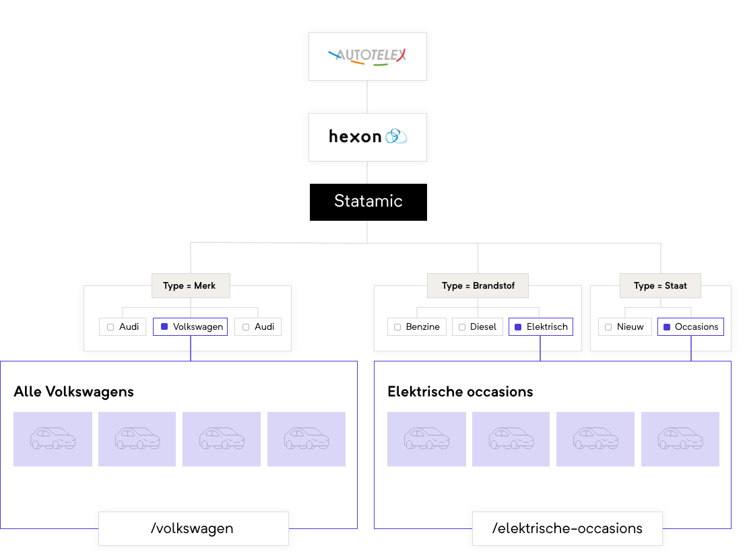Click the Type = Staat header
The height and width of the screenshot is (560, 745).
pyautogui.click(x=660, y=285)
